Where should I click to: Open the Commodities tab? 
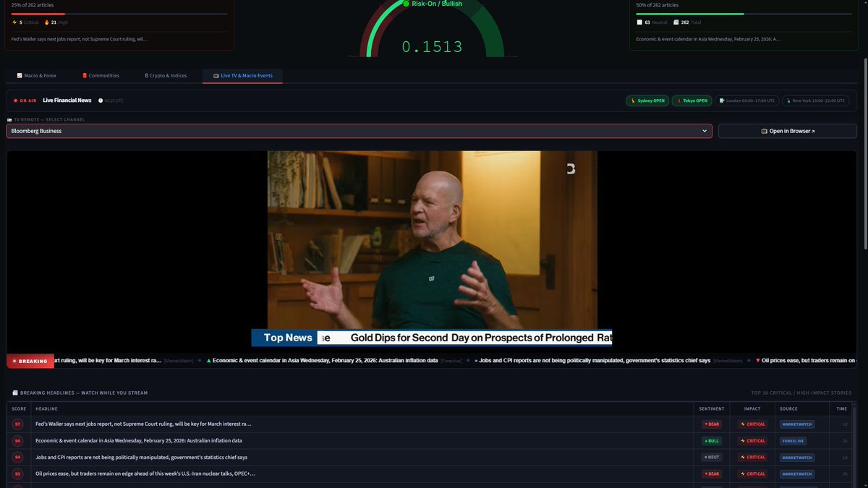pyautogui.click(x=101, y=75)
